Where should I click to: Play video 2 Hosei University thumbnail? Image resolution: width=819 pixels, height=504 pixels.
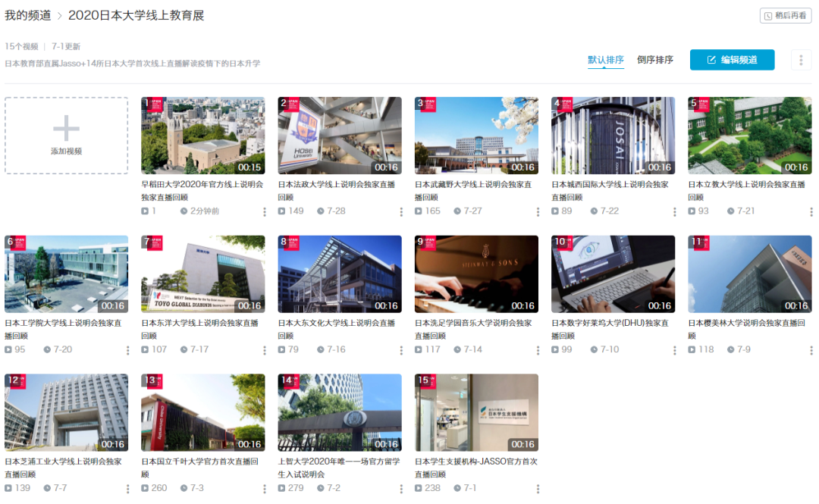340,135
